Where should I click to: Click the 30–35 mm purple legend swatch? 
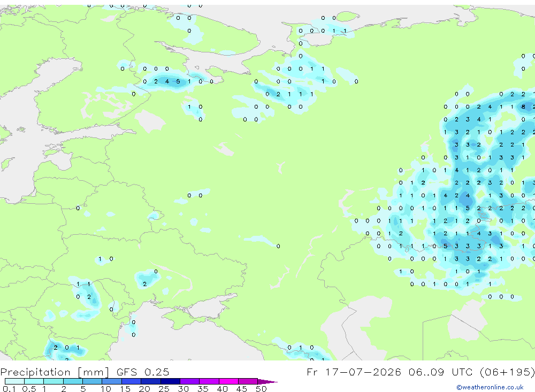(x=190, y=381)
